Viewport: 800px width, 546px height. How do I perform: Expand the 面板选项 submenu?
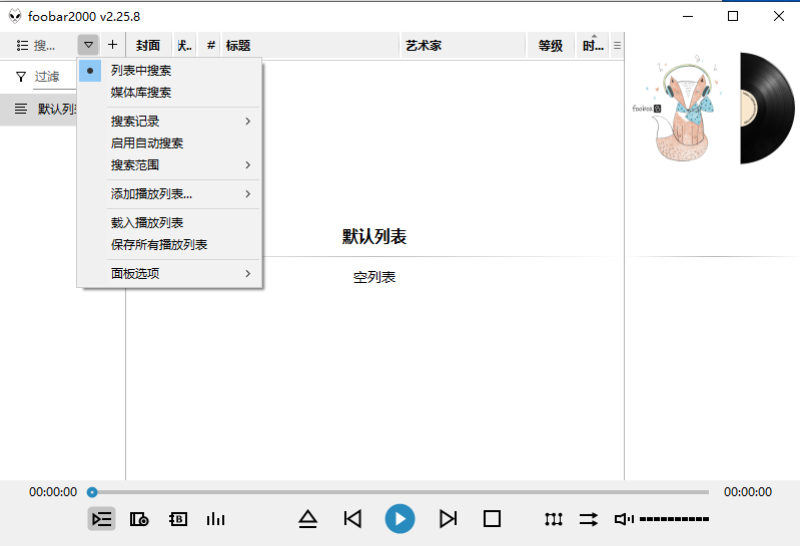(x=170, y=274)
